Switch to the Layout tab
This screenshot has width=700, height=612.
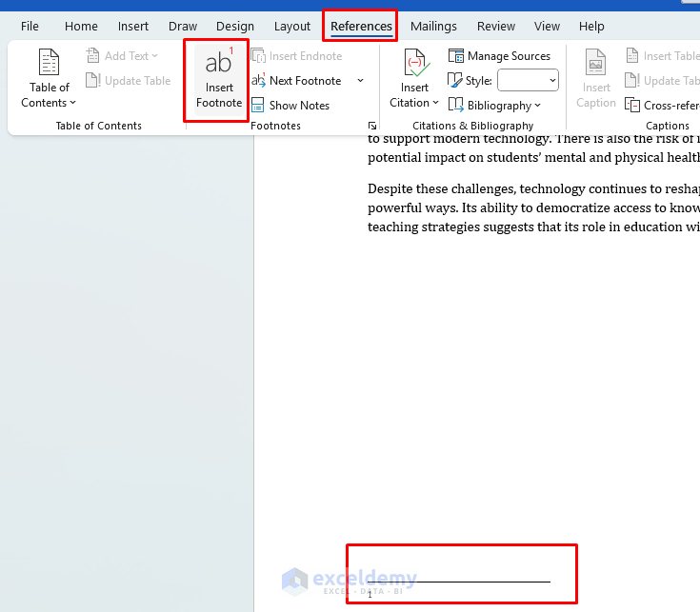292,27
